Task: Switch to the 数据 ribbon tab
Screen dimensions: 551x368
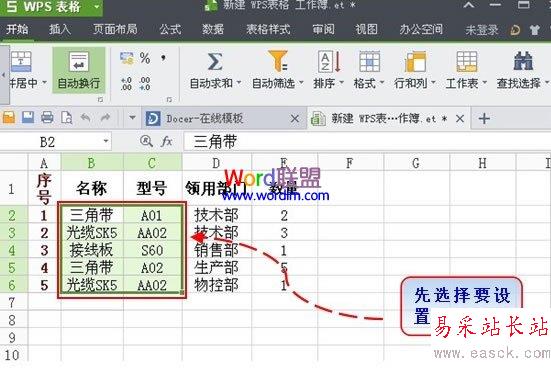Action: [213, 30]
